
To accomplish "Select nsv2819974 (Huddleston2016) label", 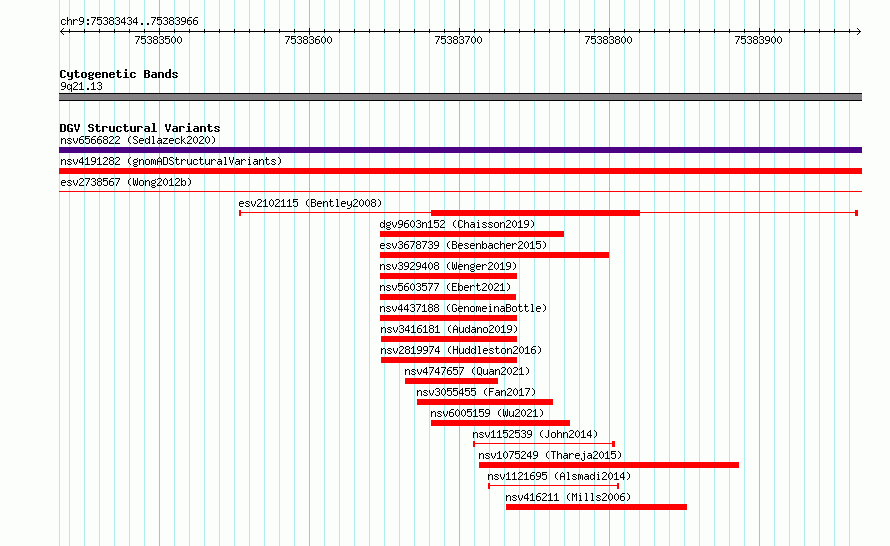I will 461,350.
